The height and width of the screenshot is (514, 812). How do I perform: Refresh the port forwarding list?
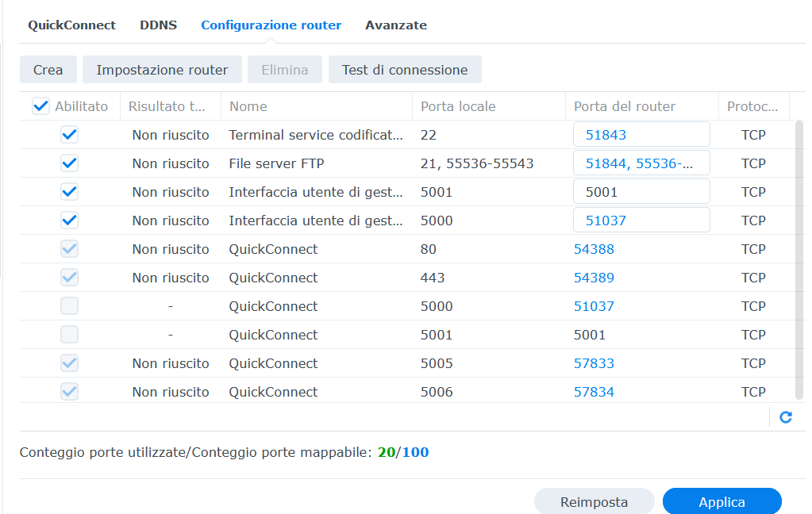tap(786, 417)
